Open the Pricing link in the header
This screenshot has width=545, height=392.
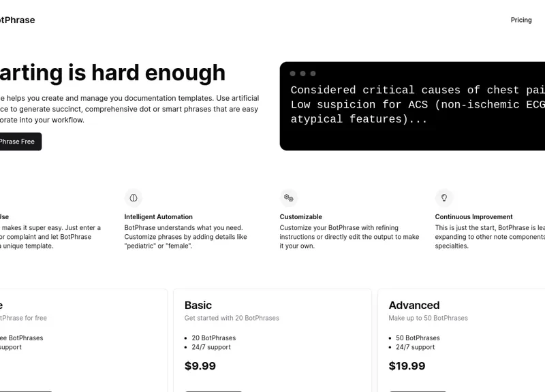click(521, 20)
